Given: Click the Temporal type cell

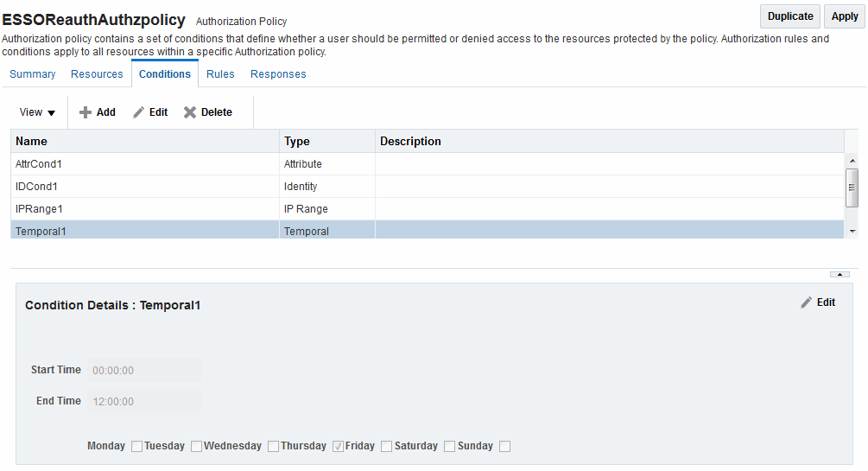Looking at the screenshot, I should 327,230.
